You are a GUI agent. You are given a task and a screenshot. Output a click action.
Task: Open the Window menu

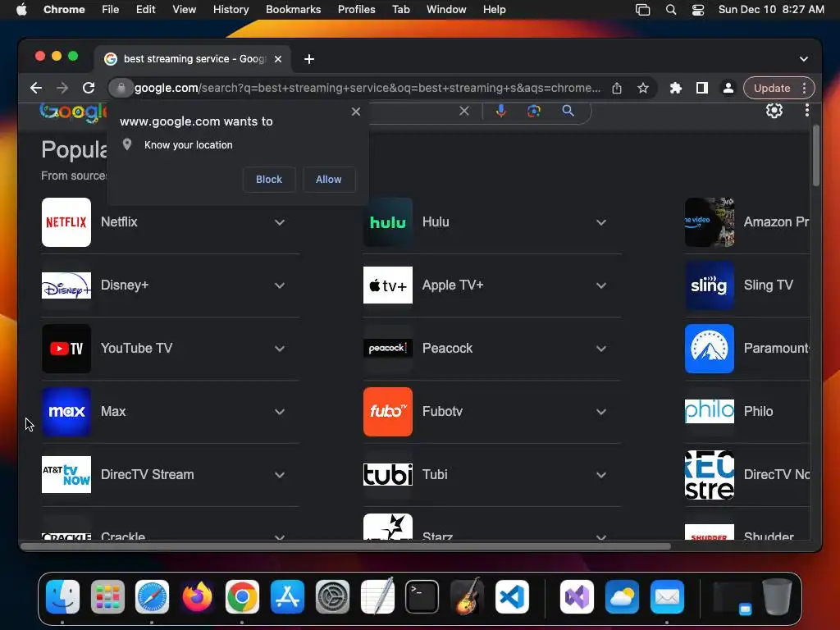pyautogui.click(x=446, y=10)
